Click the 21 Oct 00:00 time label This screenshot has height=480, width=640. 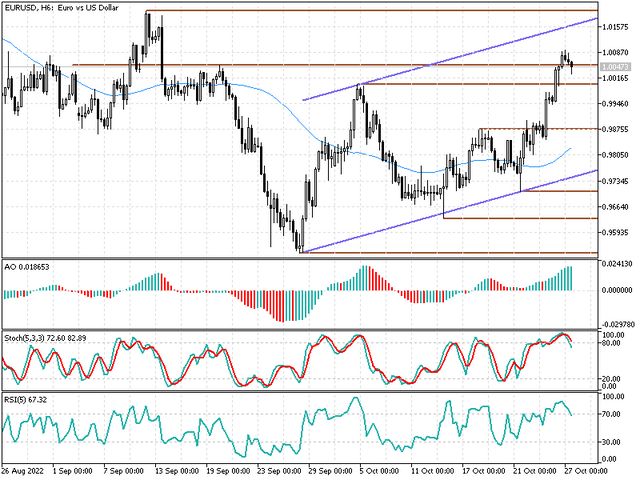(x=535, y=471)
